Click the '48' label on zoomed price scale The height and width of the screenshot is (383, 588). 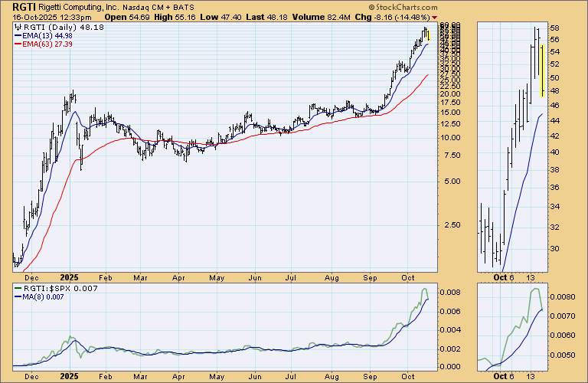pyautogui.click(x=555, y=91)
